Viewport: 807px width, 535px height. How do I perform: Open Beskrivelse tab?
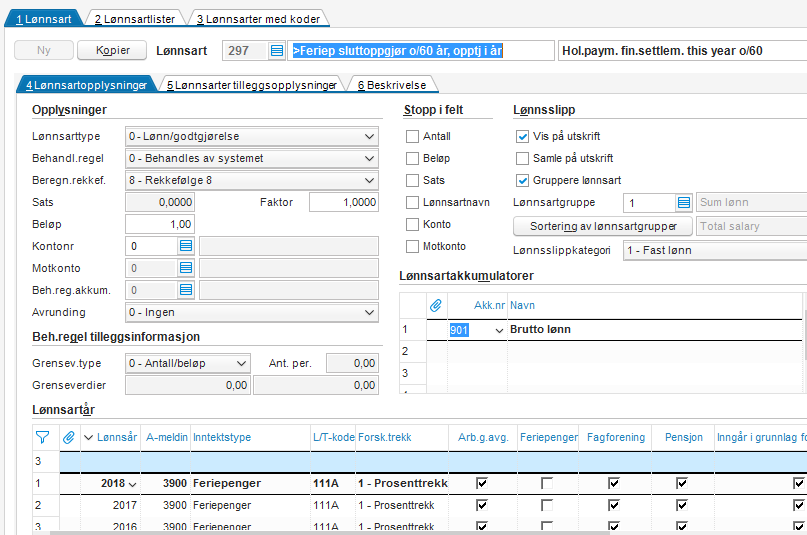[392, 85]
